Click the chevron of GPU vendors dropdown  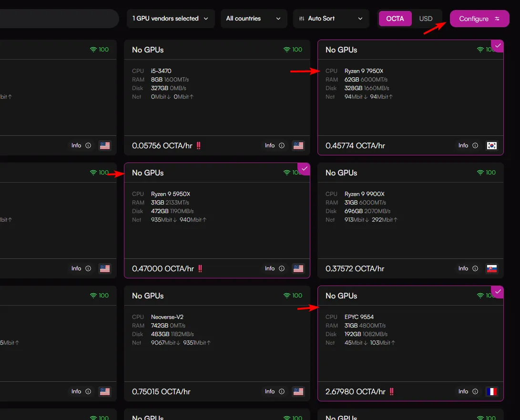(206, 19)
